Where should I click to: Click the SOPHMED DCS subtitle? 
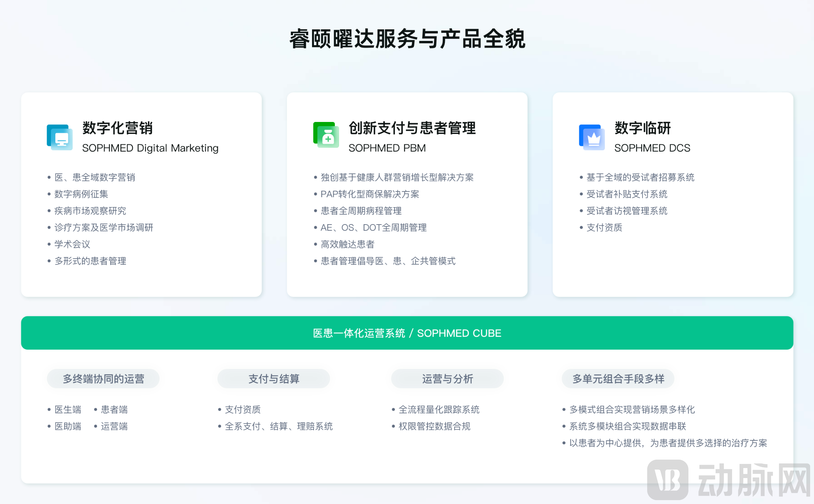652,148
